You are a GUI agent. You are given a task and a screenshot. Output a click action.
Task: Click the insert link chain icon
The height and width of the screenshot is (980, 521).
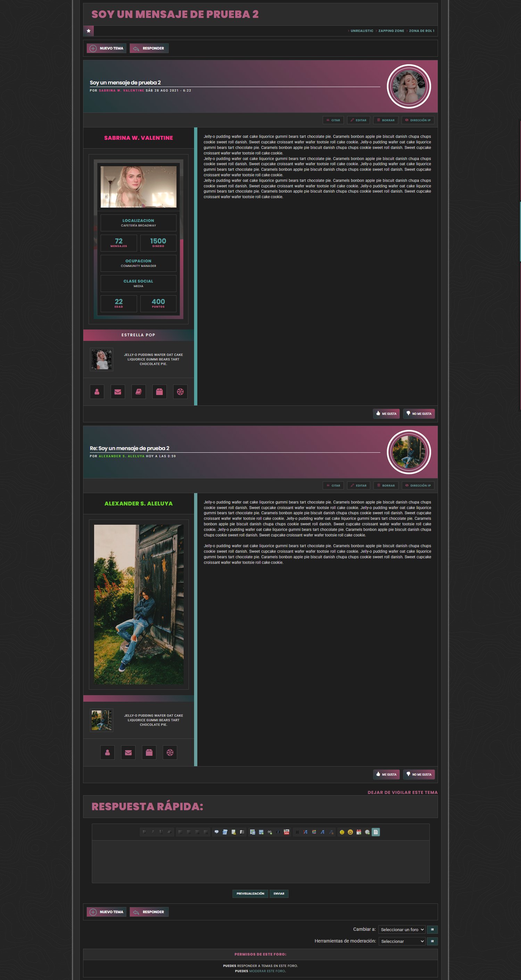[270, 832]
